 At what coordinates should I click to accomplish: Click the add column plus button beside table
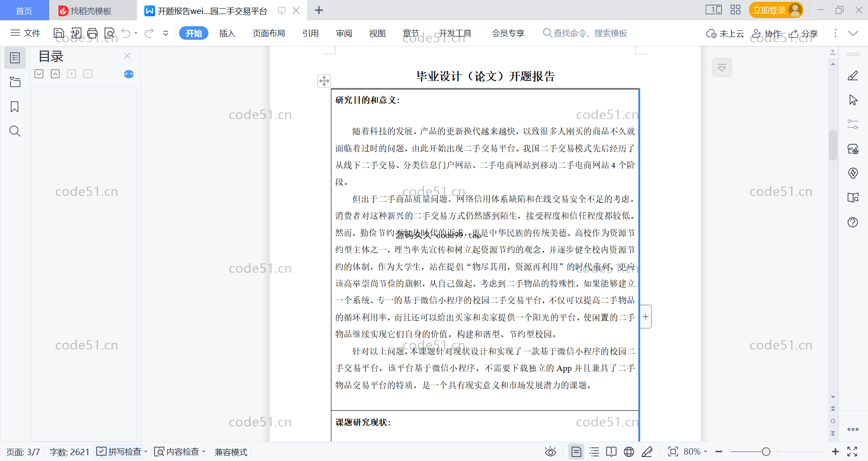[646, 316]
